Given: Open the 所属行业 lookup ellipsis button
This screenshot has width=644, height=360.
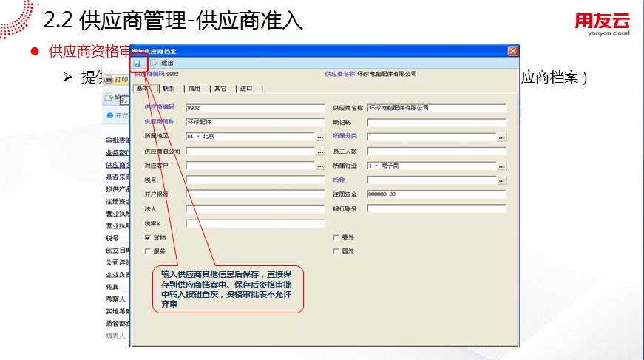Looking at the screenshot, I should click(x=501, y=166).
